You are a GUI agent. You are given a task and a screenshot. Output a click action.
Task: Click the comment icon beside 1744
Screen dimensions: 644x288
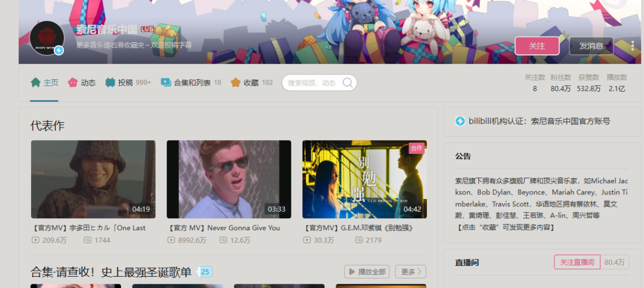[x=87, y=240]
